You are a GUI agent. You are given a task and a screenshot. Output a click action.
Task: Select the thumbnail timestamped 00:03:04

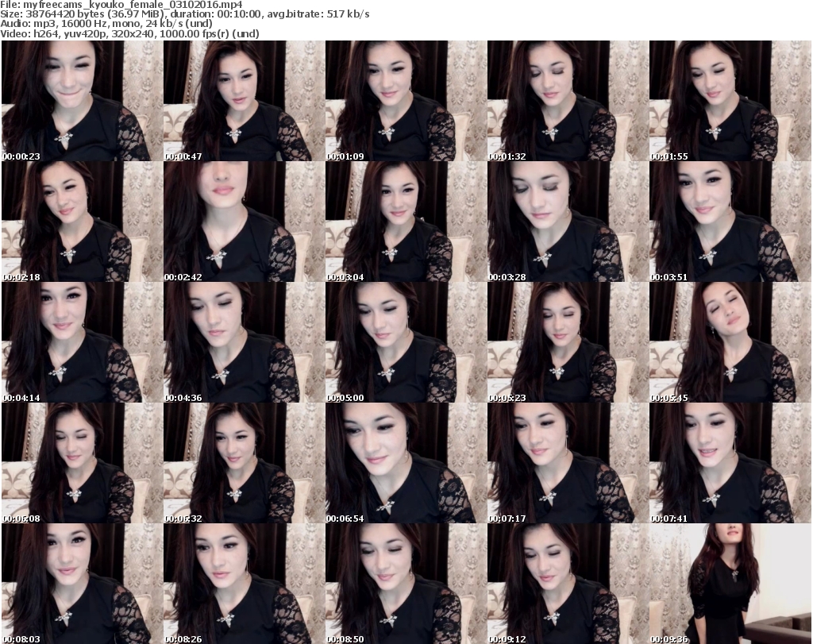coord(406,222)
